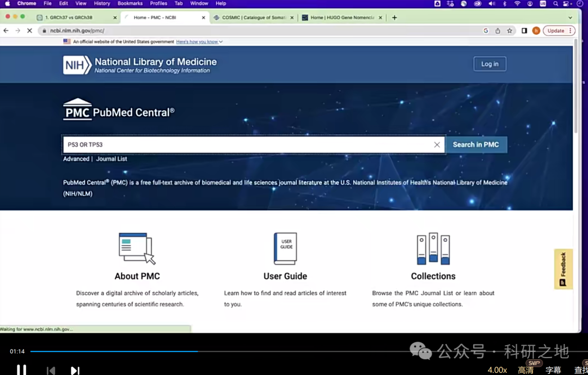Viewport: 588px width, 375px height.
Task: Open the History menu
Action: click(102, 3)
